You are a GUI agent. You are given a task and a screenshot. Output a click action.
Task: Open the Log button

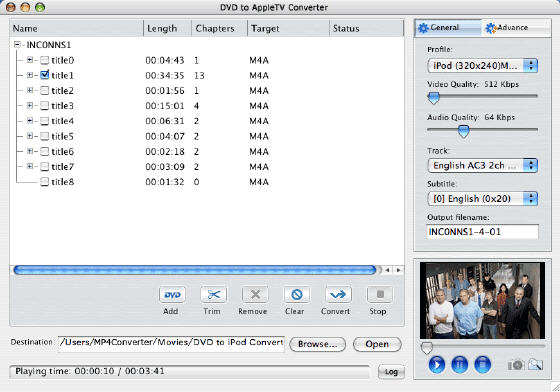(x=391, y=372)
